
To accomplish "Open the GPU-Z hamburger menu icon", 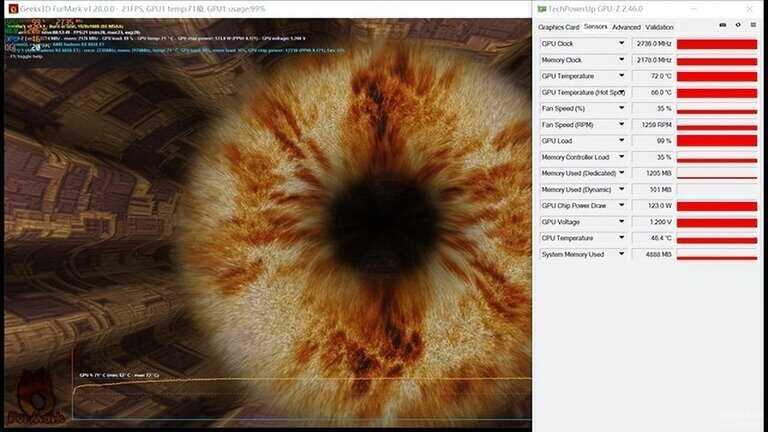I will point(753,25).
